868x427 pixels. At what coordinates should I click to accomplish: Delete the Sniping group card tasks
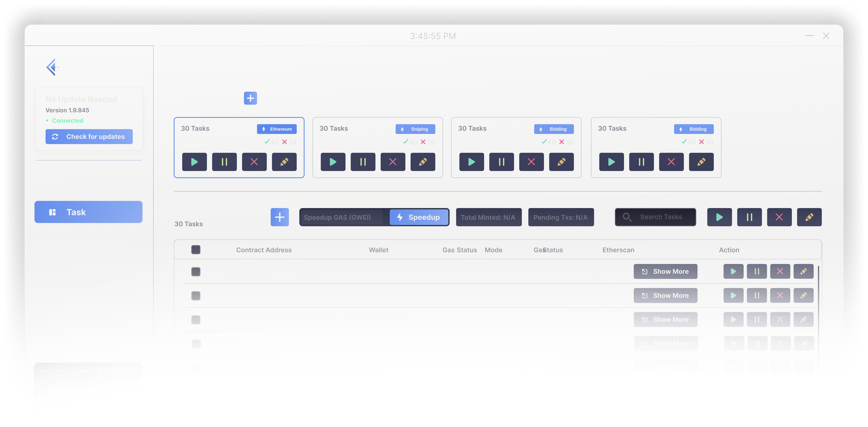tap(393, 162)
